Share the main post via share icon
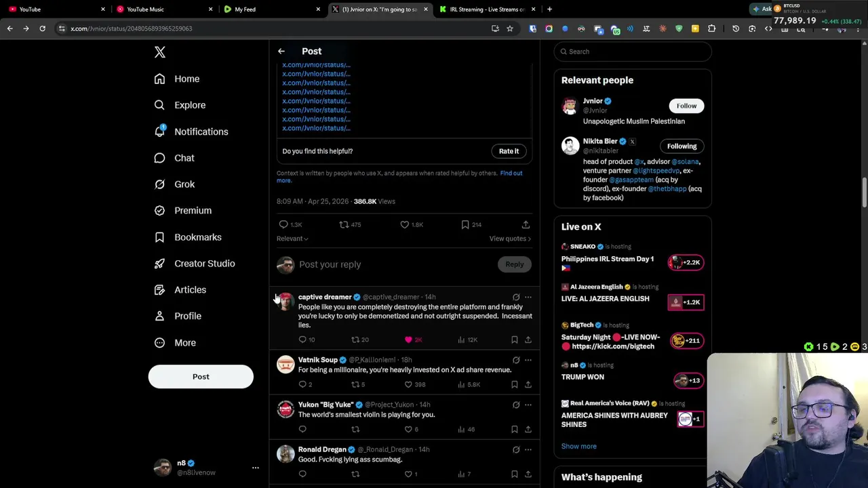 526,224
